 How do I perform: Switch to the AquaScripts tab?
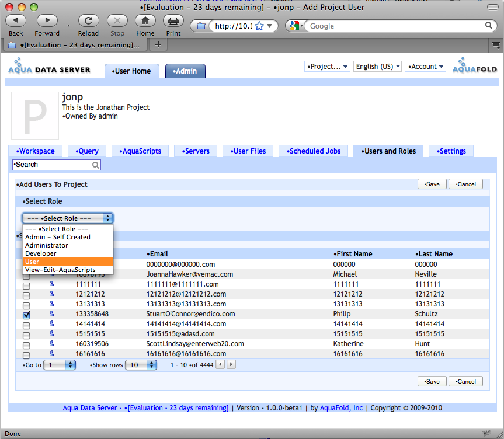click(x=140, y=151)
